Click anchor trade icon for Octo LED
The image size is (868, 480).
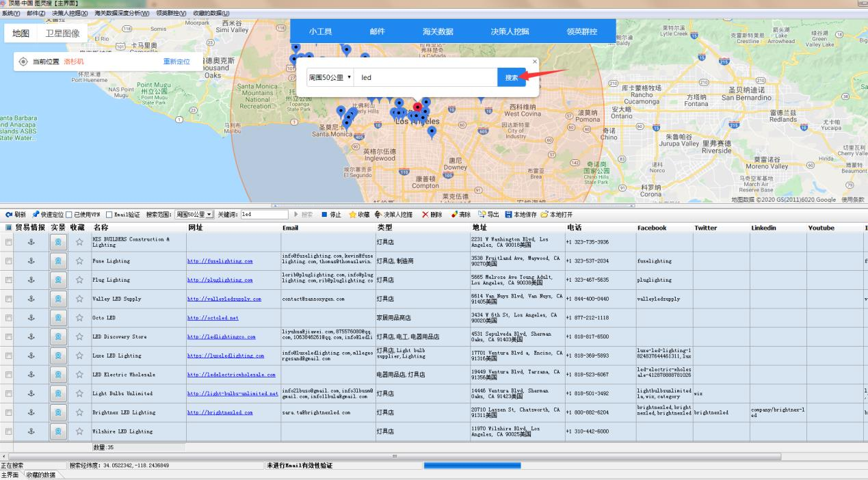pyautogui.click(x=30, y=318)
